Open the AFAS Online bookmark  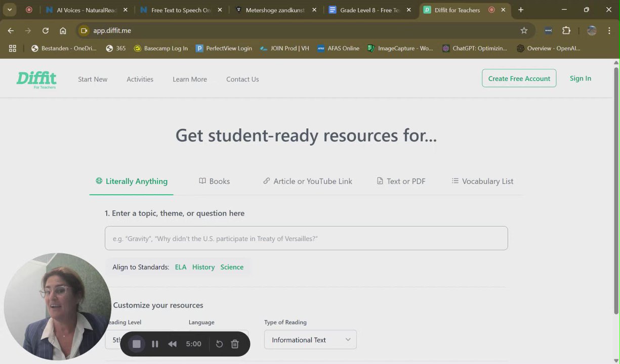coord(338,48)
